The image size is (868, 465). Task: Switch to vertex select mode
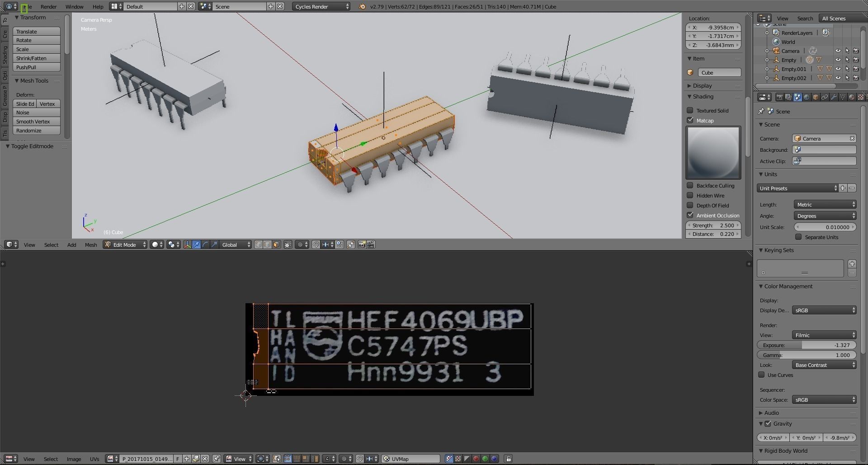point(259,244)
